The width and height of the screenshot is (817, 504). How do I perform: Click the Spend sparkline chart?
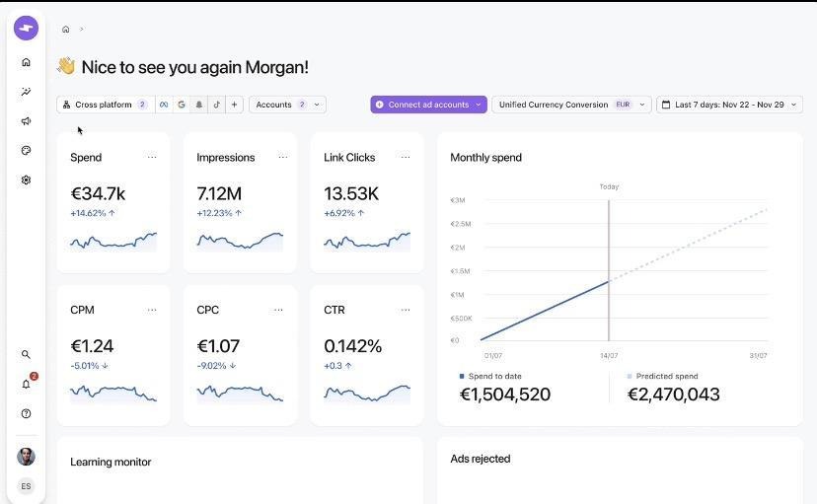coord(113,242)
